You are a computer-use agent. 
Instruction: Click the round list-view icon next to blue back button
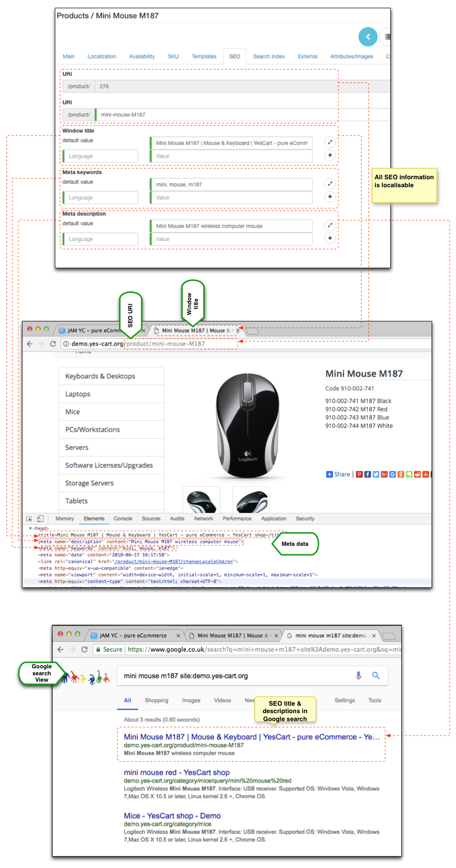[x=386, y=36]
